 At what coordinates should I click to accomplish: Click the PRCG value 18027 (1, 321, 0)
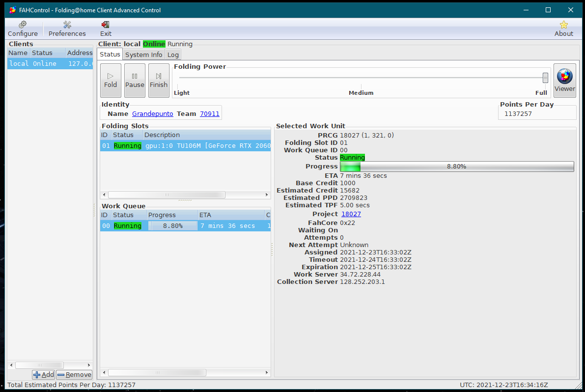(x=367, y=136)
